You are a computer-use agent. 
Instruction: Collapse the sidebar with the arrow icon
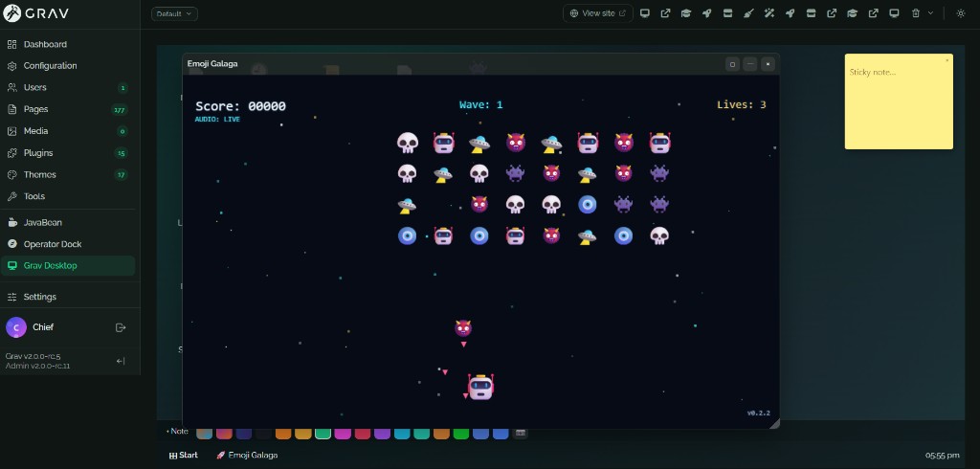pyautogui.click(x=121, y=361)
